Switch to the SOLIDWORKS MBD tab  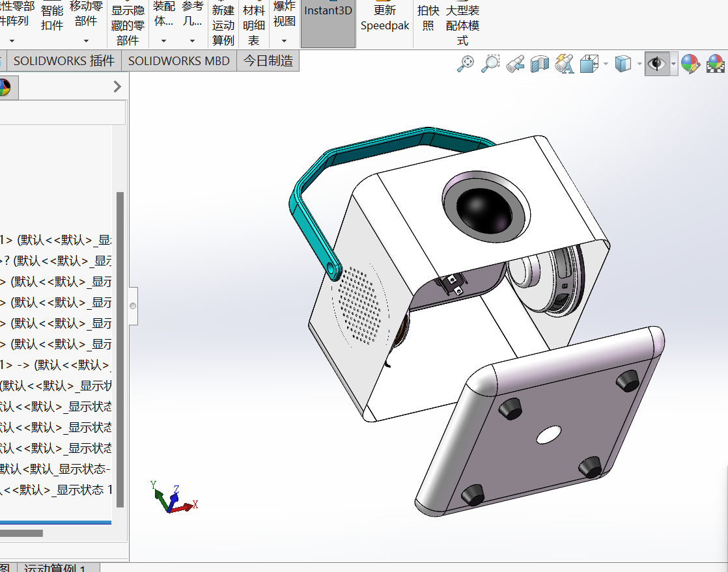tap(179, 61)
